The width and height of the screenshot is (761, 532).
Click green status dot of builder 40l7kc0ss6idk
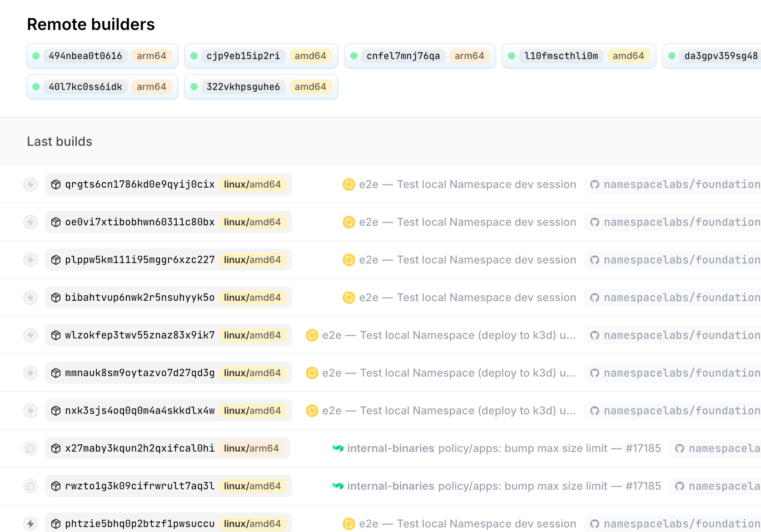click(x=36, y=87)
